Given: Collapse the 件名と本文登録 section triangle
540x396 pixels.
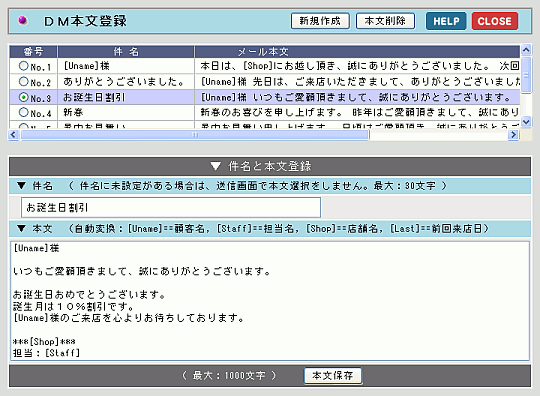Looking at the screenshot, I should [x=216, y=166].
